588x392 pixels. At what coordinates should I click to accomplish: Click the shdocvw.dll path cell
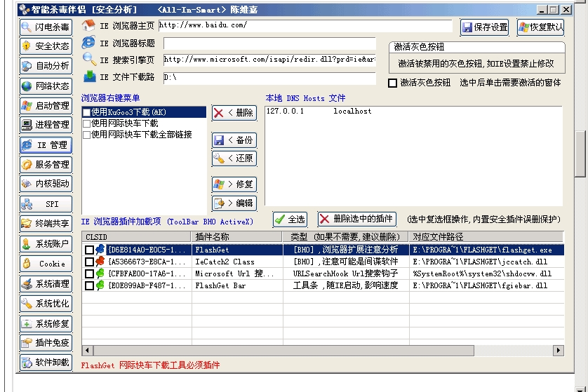[x=486, y=273]
